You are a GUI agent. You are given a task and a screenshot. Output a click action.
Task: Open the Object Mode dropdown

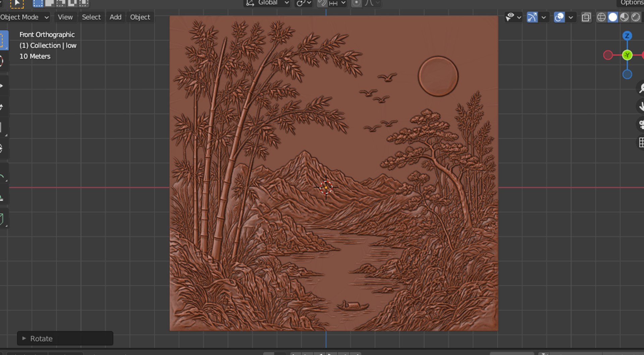24,17
